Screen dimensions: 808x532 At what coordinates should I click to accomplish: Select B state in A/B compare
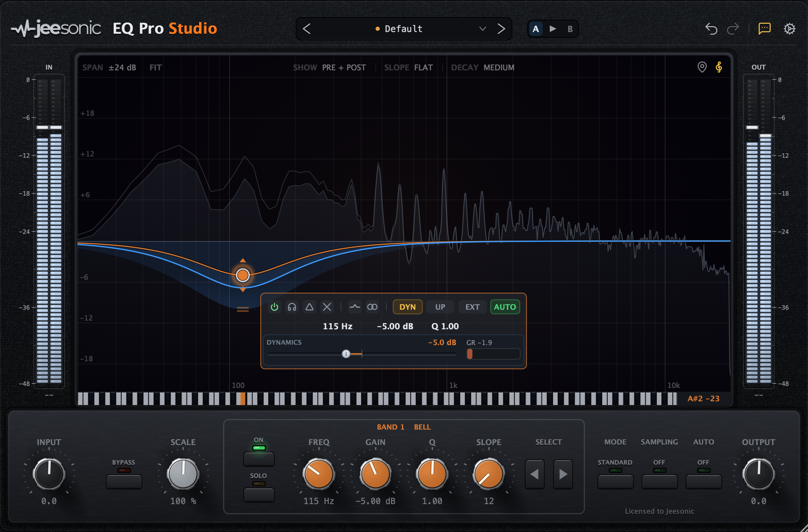pos(570,29)
